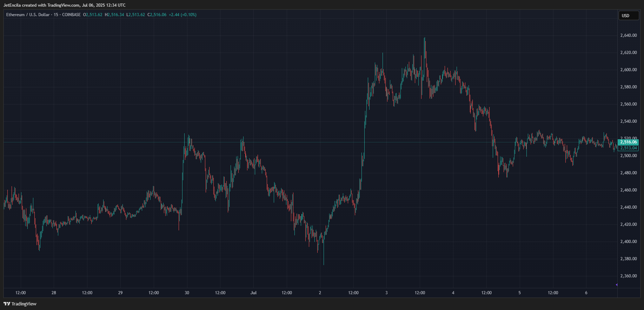Click the opening price value O2,513.62

[93, 15]
